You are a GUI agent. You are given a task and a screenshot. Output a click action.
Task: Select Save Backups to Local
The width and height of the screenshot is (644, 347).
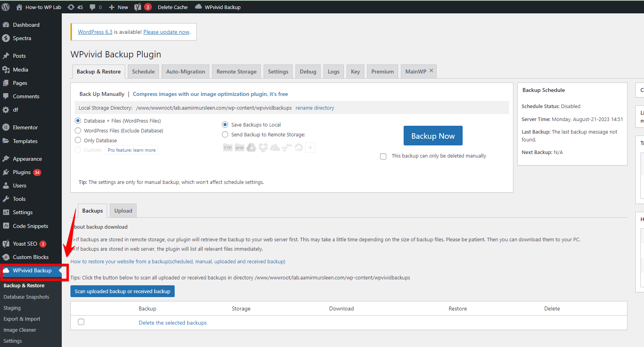225,125
